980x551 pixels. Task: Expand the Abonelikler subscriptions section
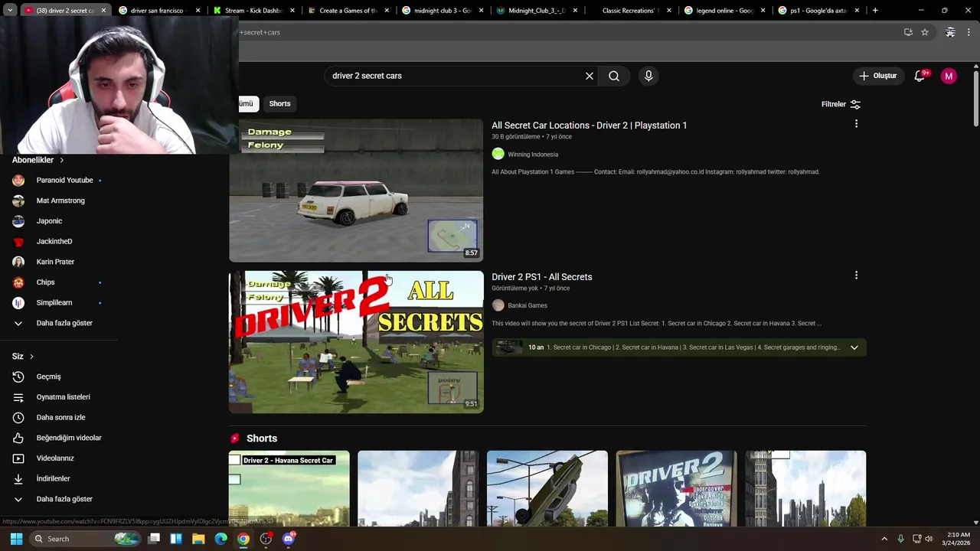click(x=38, y=160)
